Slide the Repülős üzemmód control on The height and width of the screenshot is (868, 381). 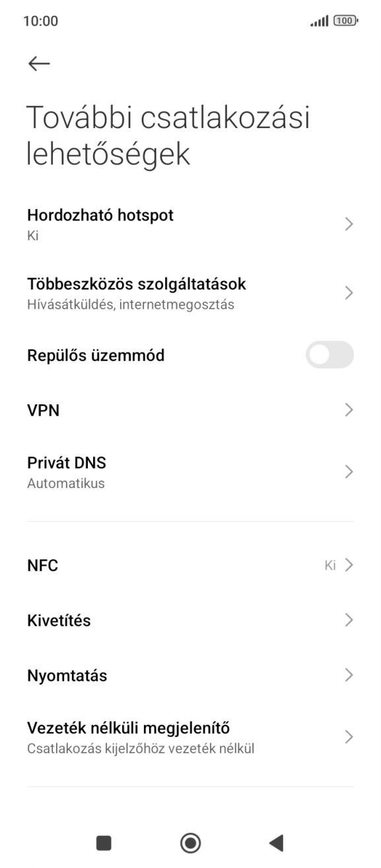[x=329, y=356]
